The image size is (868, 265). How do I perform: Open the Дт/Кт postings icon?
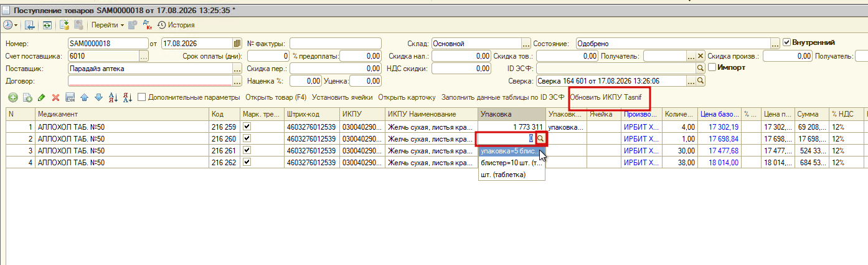tap(147, 25)
